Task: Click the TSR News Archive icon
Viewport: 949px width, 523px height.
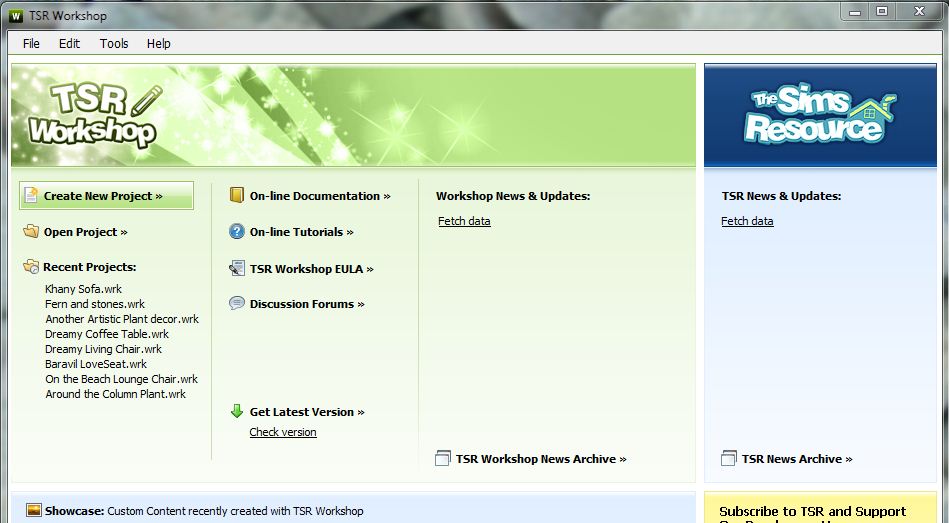Action: pos(729,458)
